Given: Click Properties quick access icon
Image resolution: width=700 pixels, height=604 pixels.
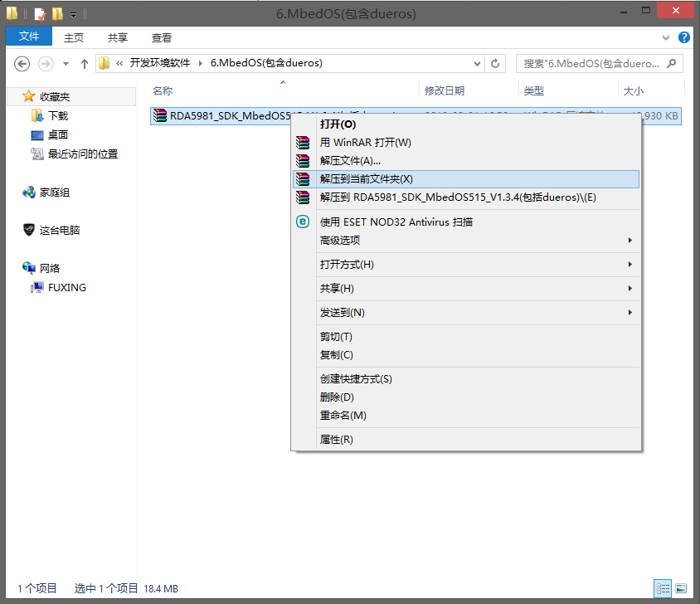Looking at the screenshot, I should pyautogui.click(x=40, y=14).
